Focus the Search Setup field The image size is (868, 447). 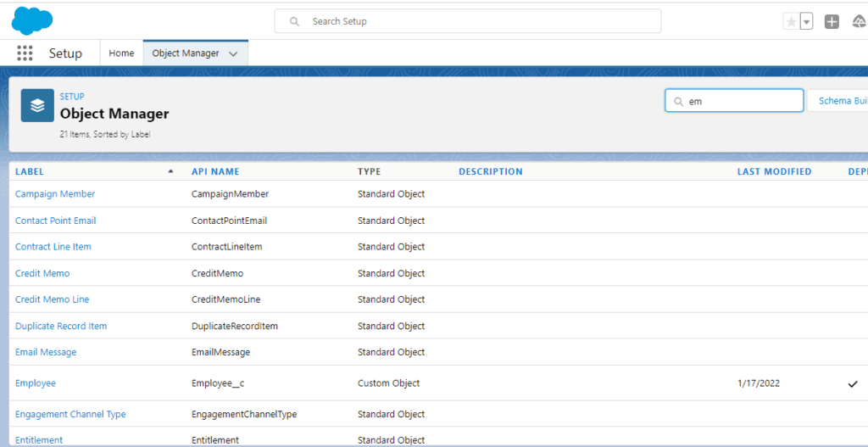coord(468,21)
